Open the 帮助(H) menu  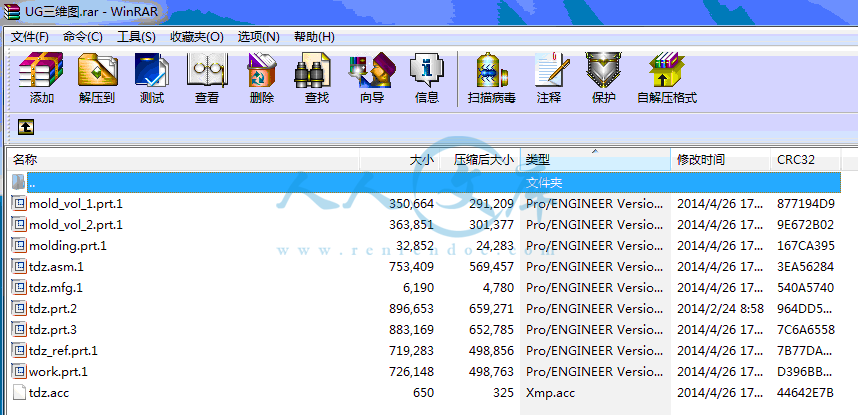pos(314,37)
